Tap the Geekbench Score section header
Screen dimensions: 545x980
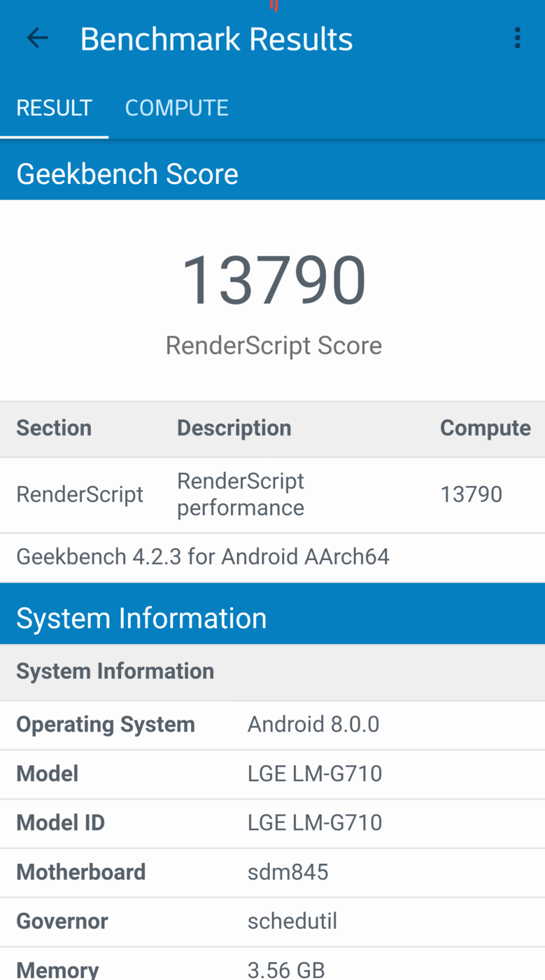click(127, 174)
